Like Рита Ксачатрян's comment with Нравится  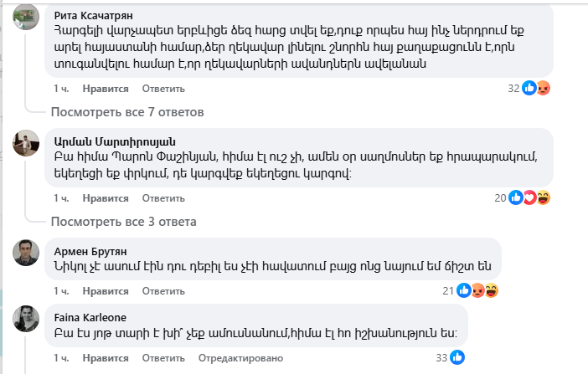point(108,88)
